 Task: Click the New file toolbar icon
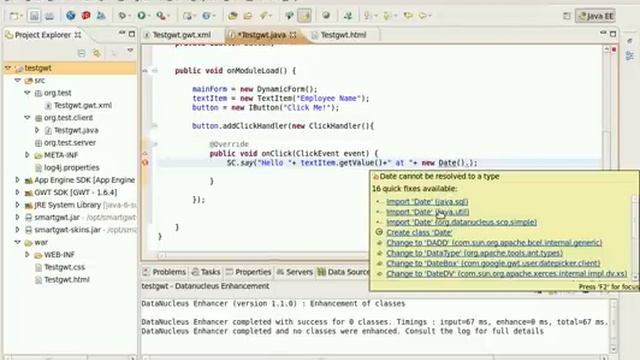point(15,16)
